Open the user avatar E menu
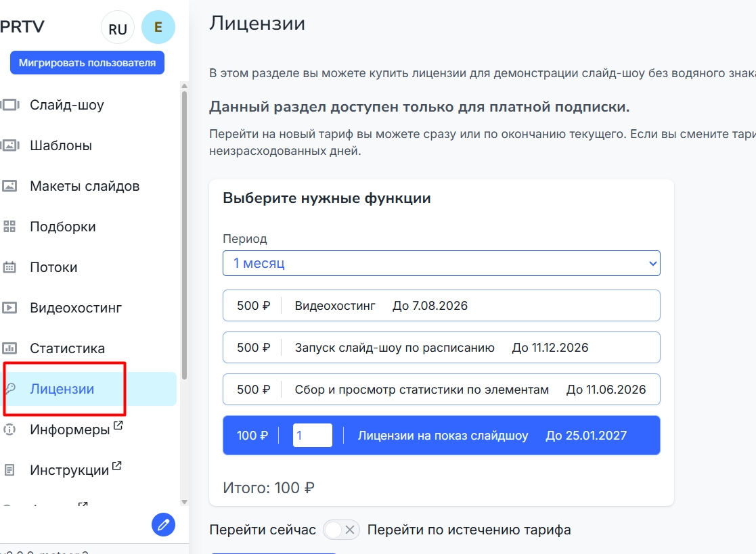 coord(158,27)
